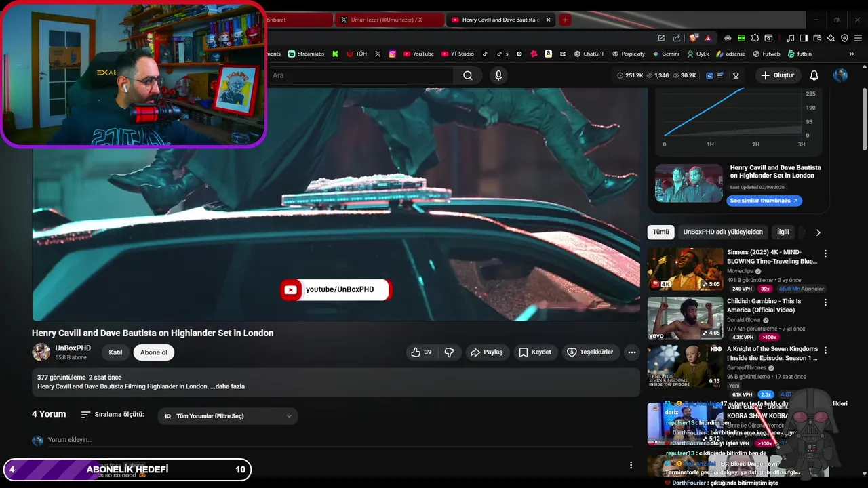Open YouTube bookmark in bookmarks bar
Viewport: 868px width, 488px height.
pyautogui.click(x=418, y=54)
